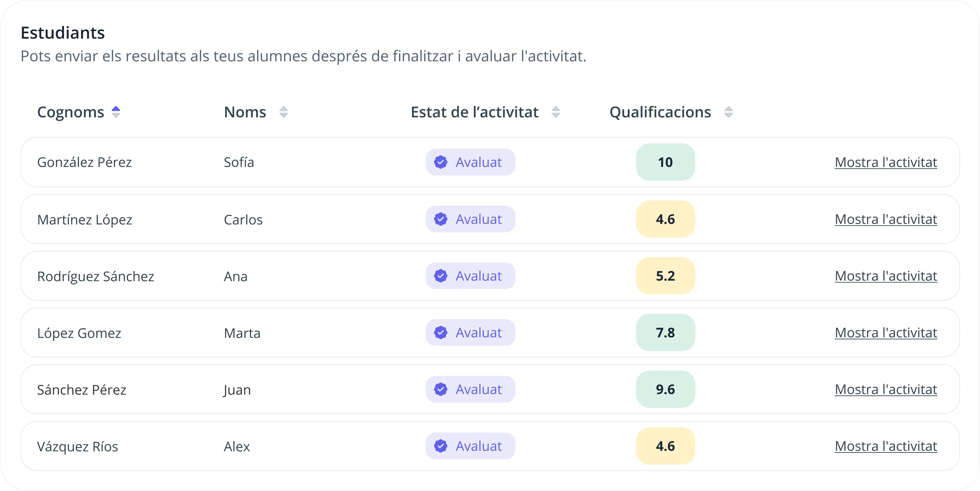Click the green 10 grade badge

coord(665,162)
